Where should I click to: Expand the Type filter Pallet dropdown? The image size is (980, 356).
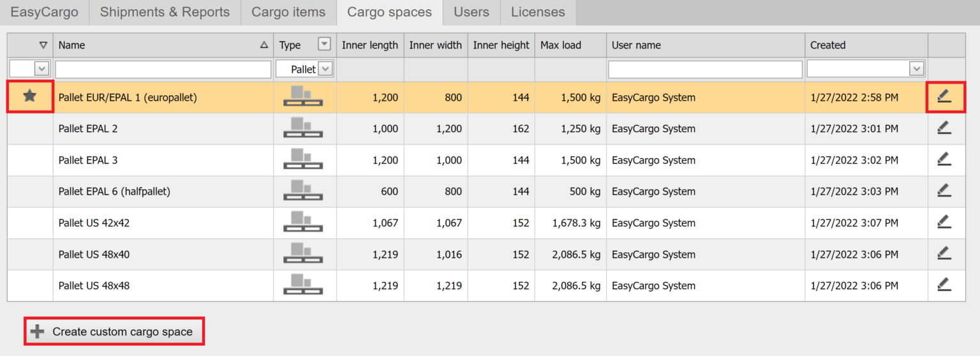tap(325, 69)
